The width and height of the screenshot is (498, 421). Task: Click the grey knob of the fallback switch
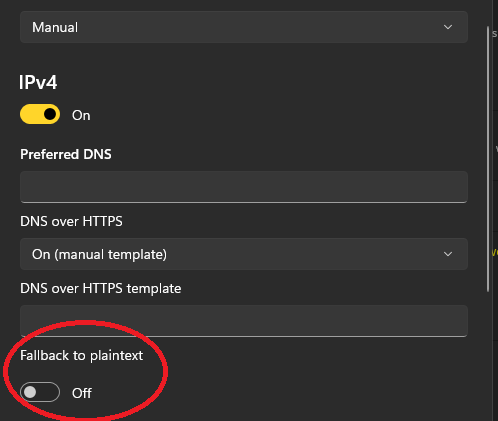(x=30, y=392)
